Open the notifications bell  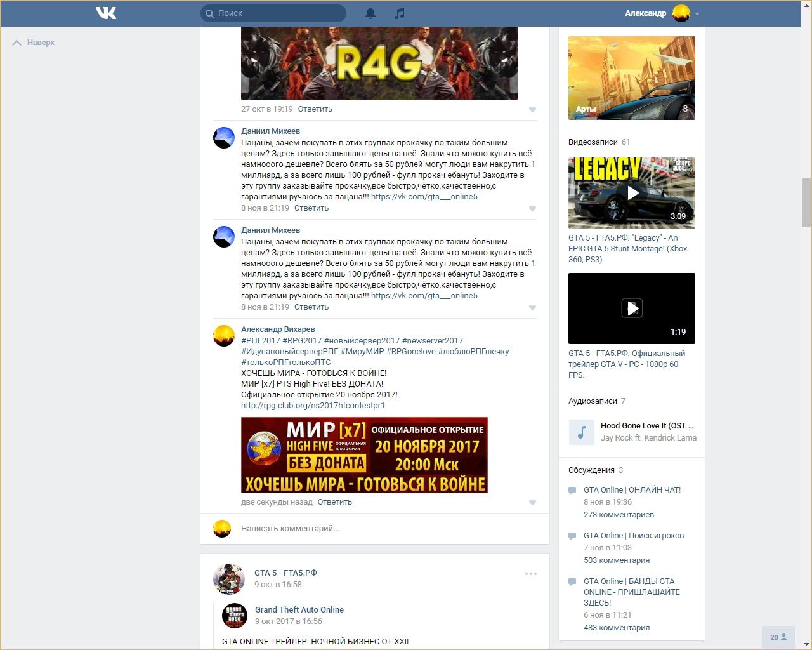point(370,13)
